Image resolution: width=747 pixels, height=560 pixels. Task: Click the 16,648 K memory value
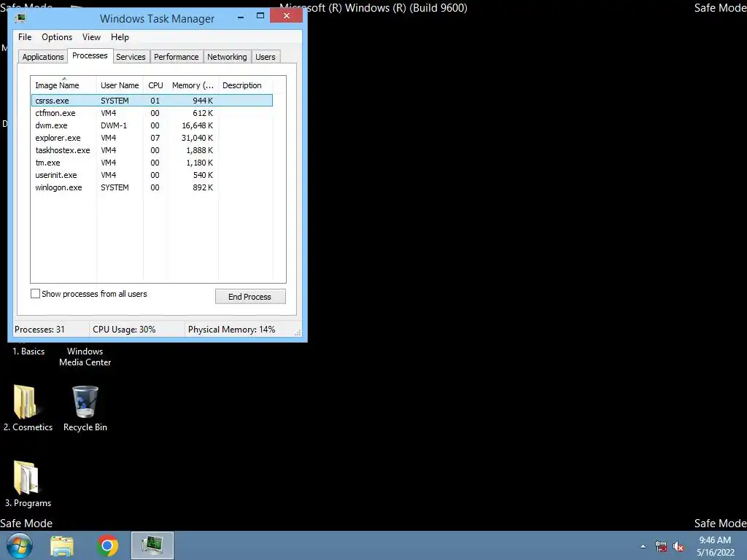point(197,125)
